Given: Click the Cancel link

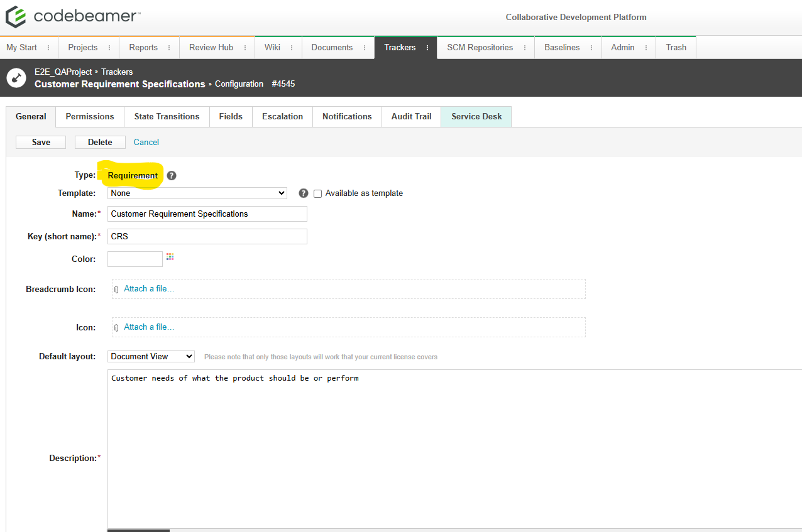Looking at the screenshot, I should click(x=146, y=143).
